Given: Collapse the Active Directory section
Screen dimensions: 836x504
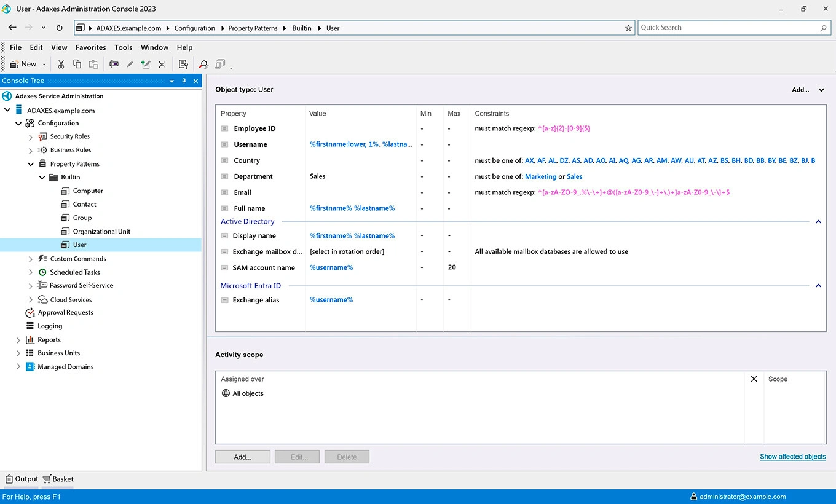Looking at the screenshot, I should pyautogui.click(x=818, y=222).
